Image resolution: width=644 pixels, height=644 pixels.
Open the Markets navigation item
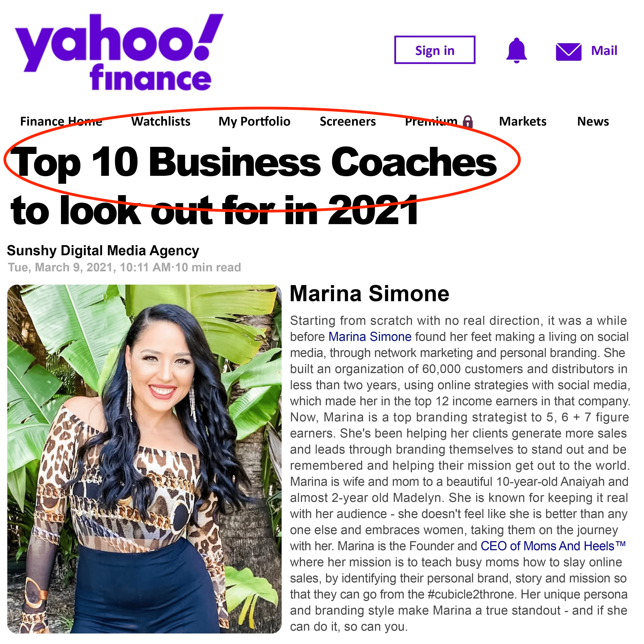coord(523,121)
